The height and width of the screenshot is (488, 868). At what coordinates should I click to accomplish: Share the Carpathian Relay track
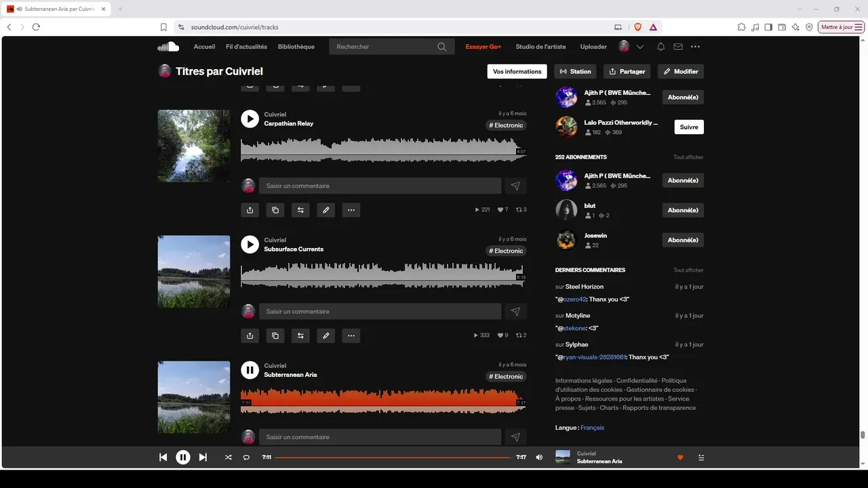[x=250, y=210]
